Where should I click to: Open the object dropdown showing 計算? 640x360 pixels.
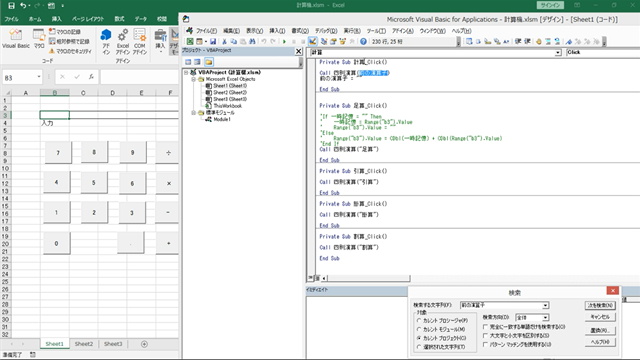tap(558, 53)
